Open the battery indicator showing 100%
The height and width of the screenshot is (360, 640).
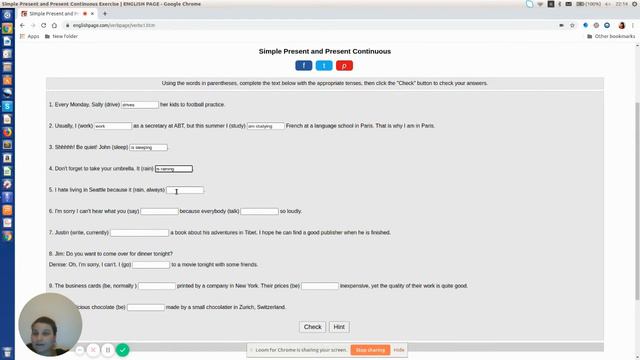click(589, 4)
